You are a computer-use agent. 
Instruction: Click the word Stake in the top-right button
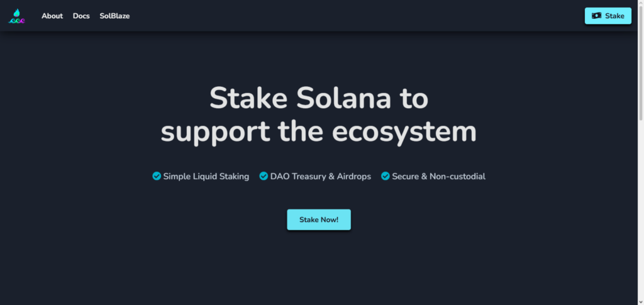click(x=614, y=16)
